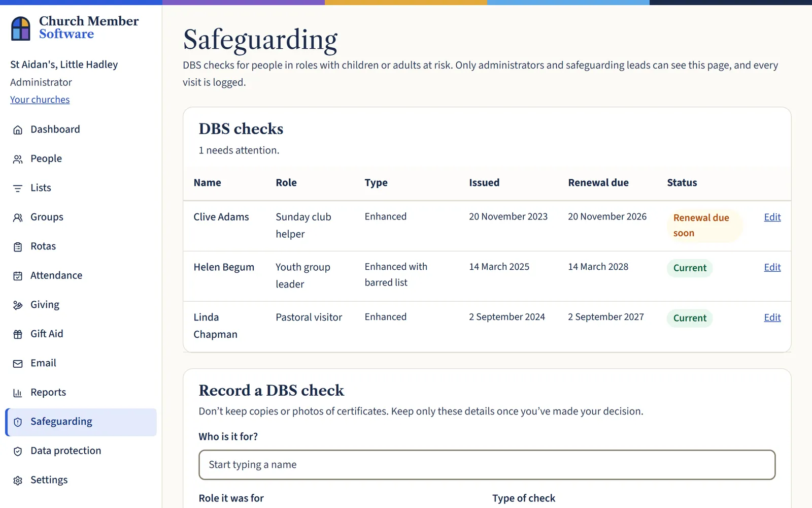Click Helen Begum's Current status badge
The image size is (812, 508).
coord(690,268)
